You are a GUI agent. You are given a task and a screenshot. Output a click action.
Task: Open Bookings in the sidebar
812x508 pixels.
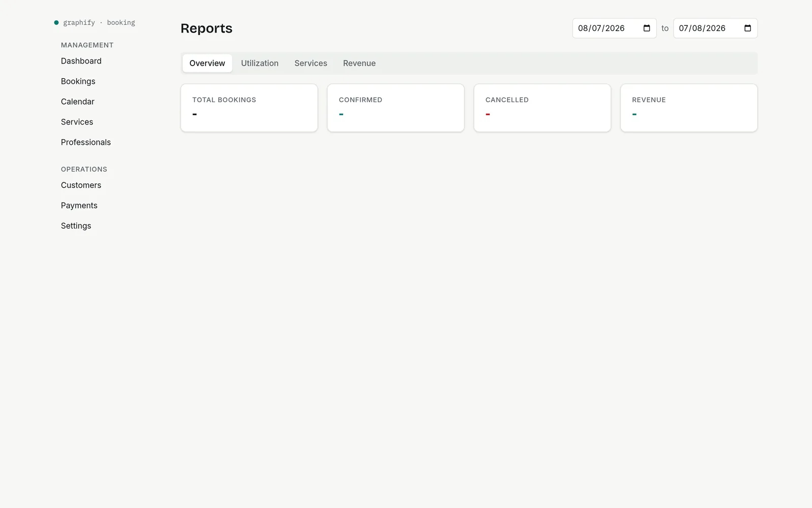[78, 81]
